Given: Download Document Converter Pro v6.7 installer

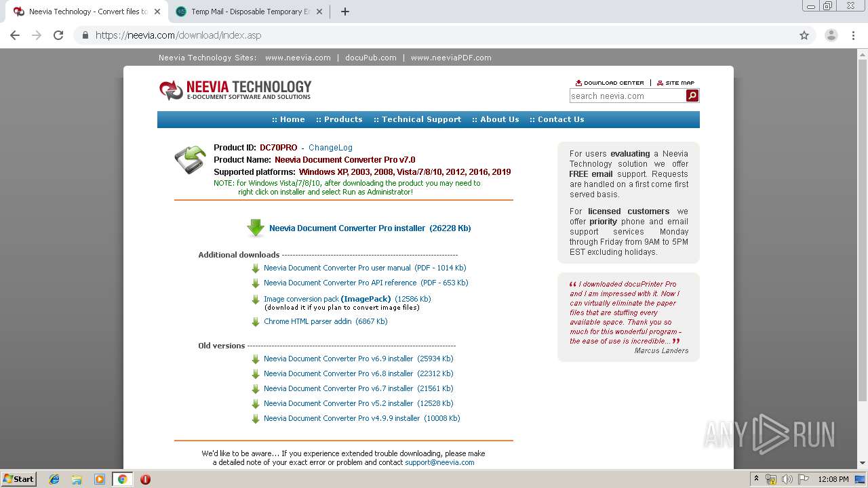Looking at the screenshot, I should pos(358,388).
